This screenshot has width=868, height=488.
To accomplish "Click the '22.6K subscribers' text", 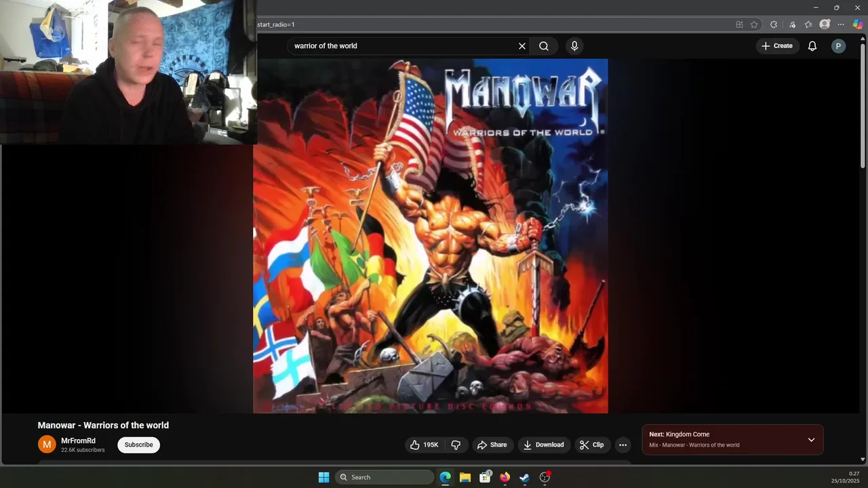I will tap(83, 450).
